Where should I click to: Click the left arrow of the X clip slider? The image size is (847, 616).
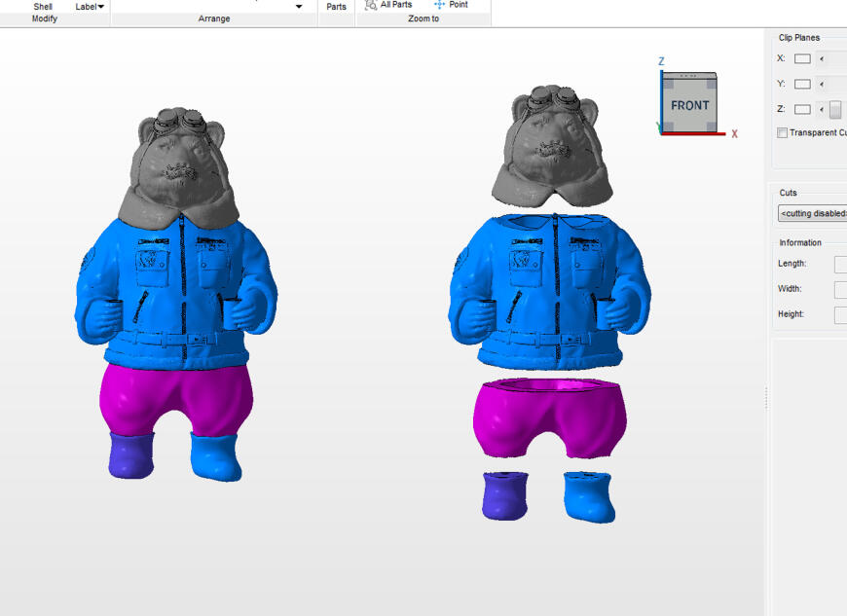click(821, 58)
